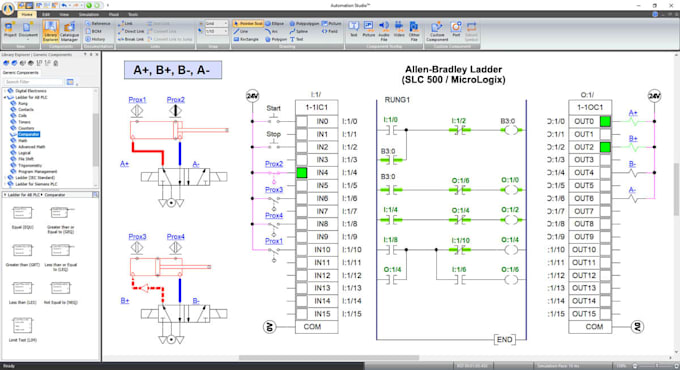Click the Custom Component icon

click(x=437, y=31)
